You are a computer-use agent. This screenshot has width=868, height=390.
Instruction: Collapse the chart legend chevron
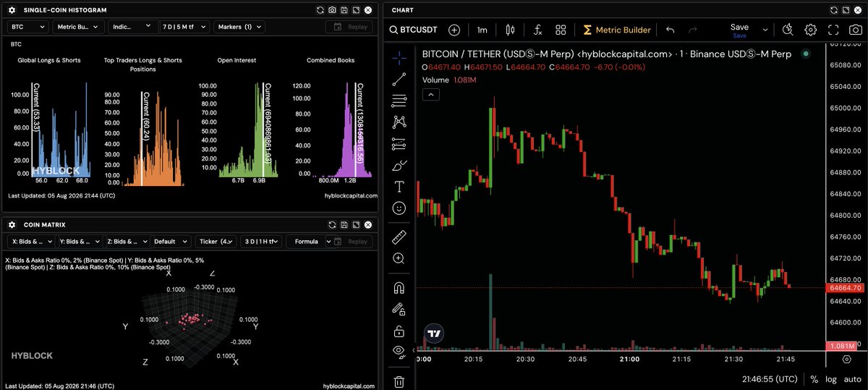point(430,94)
